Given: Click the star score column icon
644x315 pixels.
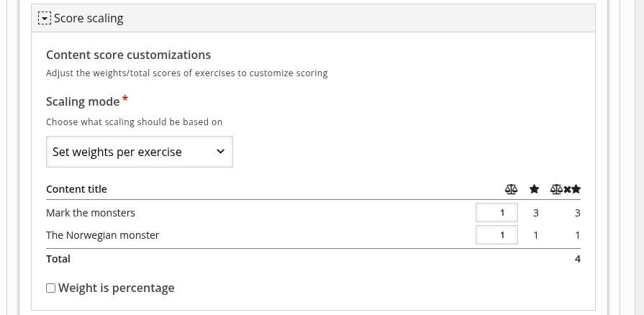Looking at the screenshot, I should (x=534, y=189).
